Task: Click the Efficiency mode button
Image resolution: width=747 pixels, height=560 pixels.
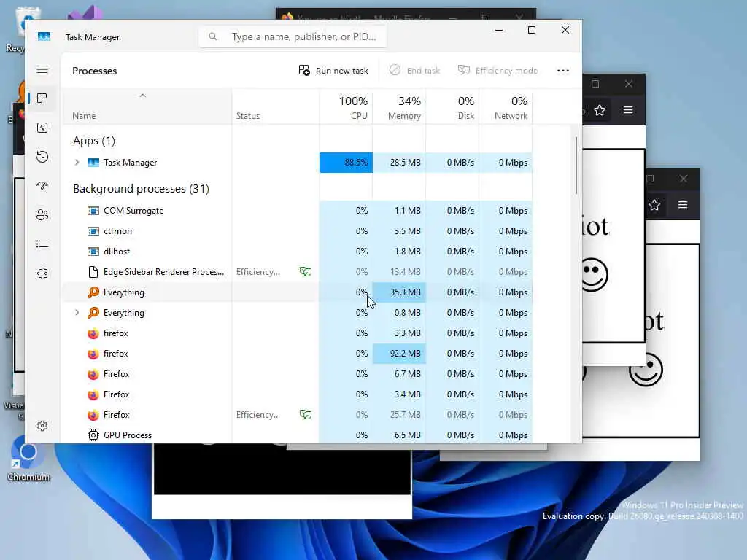Action: [498, 71]
